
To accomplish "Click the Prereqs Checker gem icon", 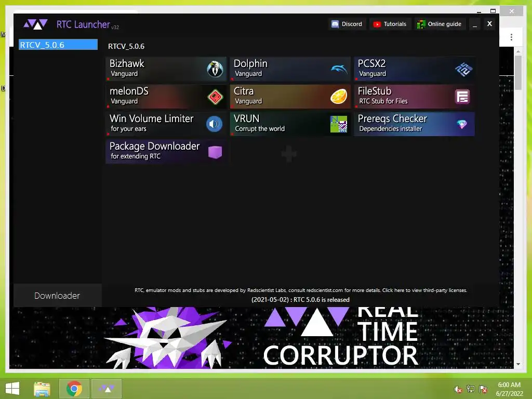I will (x=462, y=124).
